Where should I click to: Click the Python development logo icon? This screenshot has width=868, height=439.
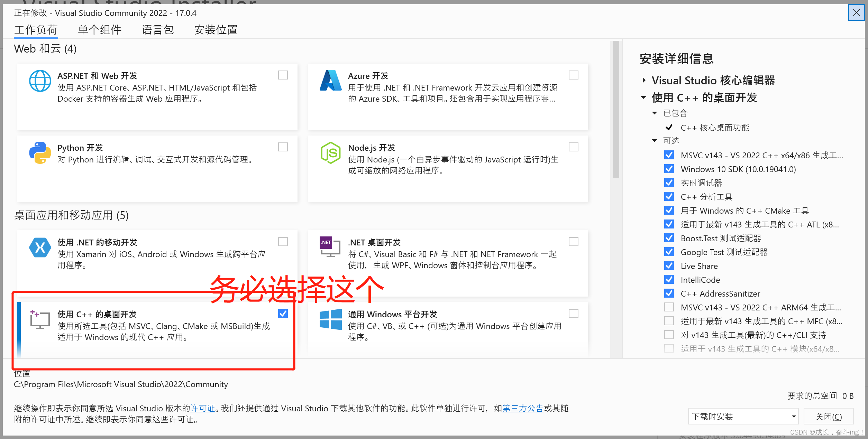[x=40, y=152]
